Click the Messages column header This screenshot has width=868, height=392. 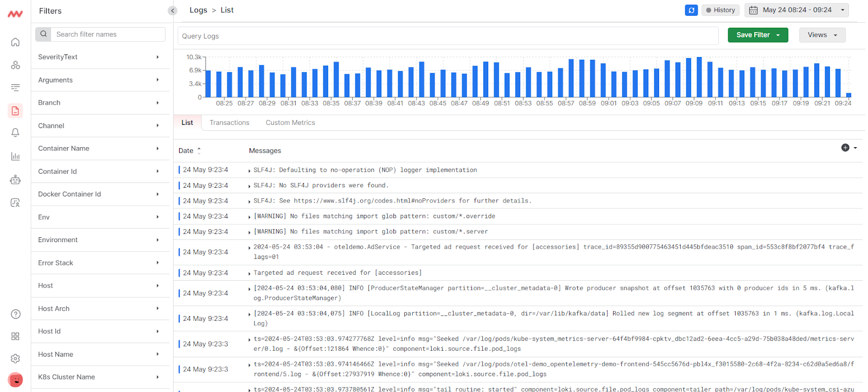(x=265, y=151)
